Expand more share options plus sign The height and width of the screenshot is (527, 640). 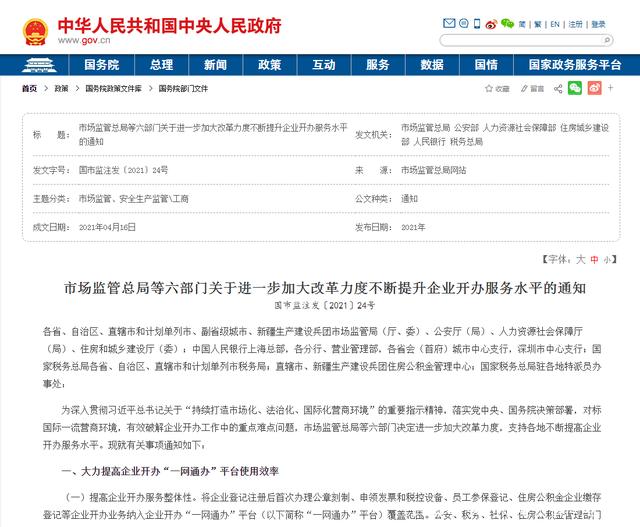(x=610, y=88)
